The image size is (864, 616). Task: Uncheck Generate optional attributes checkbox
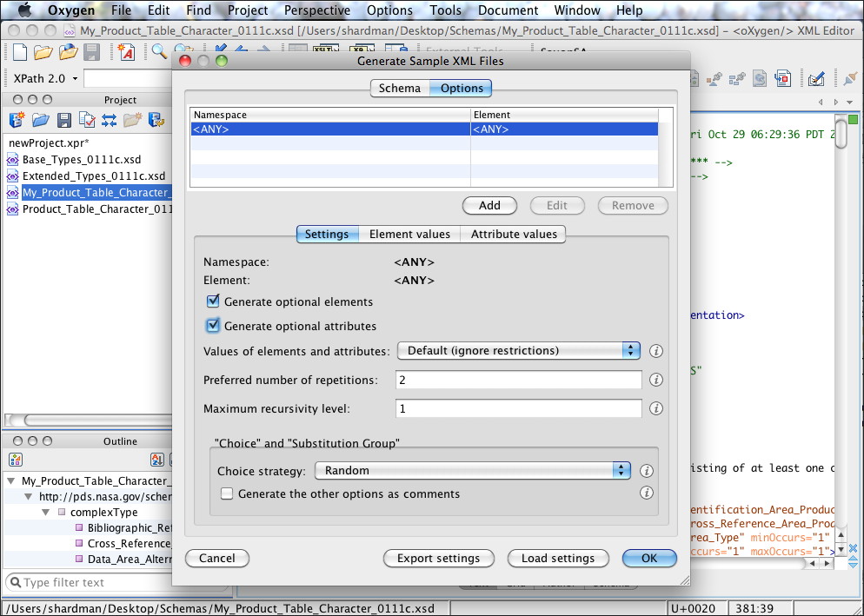pos(213,325)
